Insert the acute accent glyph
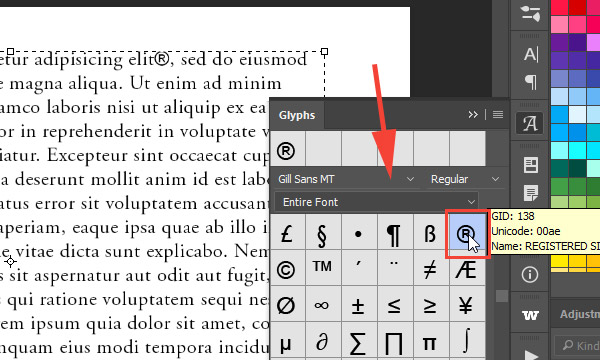600x360 pixels. [359, 268]
